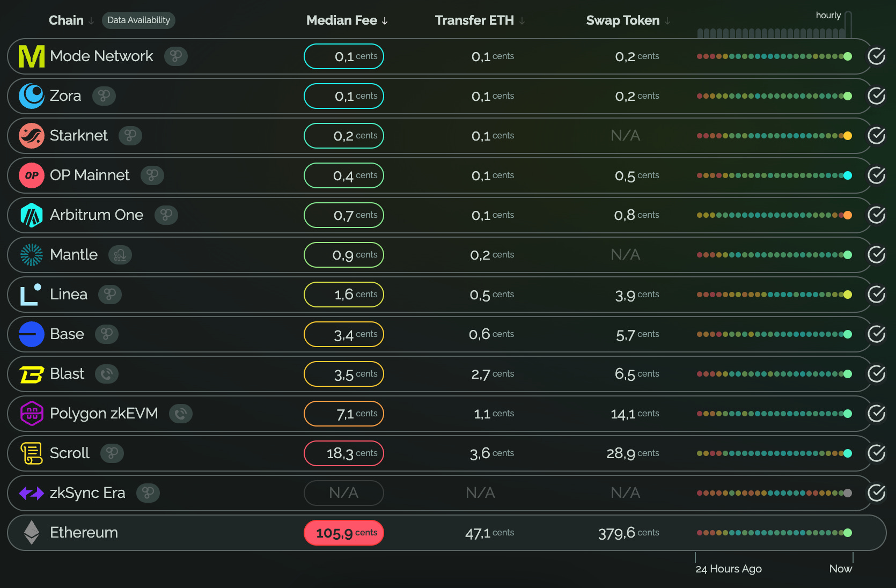896x588 pixels.
Task: Click the Zora logo icon
Action: click(32, 96)
